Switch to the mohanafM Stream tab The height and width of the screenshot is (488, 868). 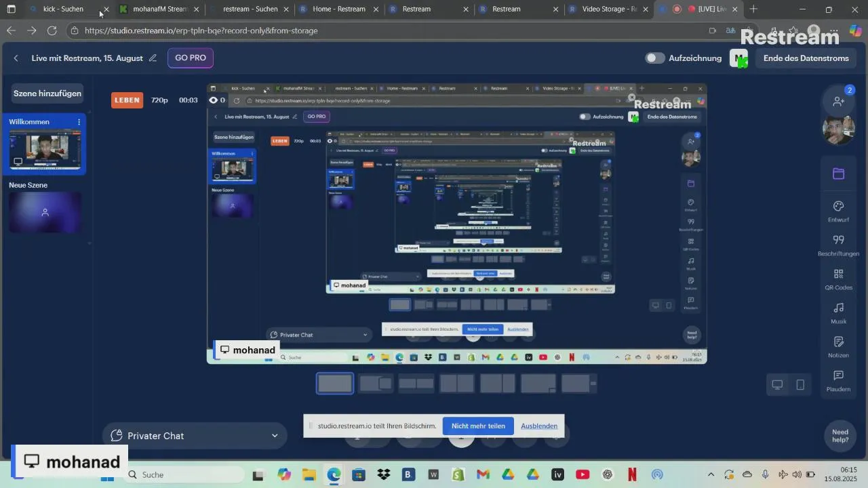click(x=159, y=9)
